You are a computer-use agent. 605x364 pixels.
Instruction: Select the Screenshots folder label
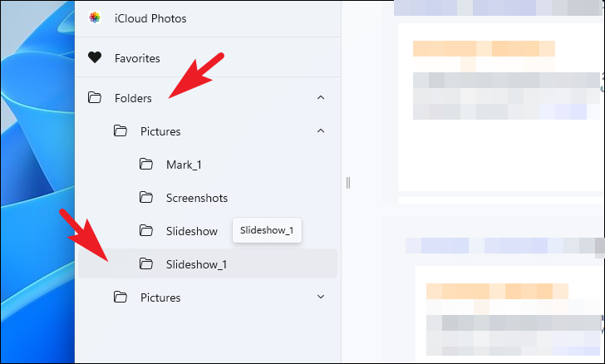[197, 198]
